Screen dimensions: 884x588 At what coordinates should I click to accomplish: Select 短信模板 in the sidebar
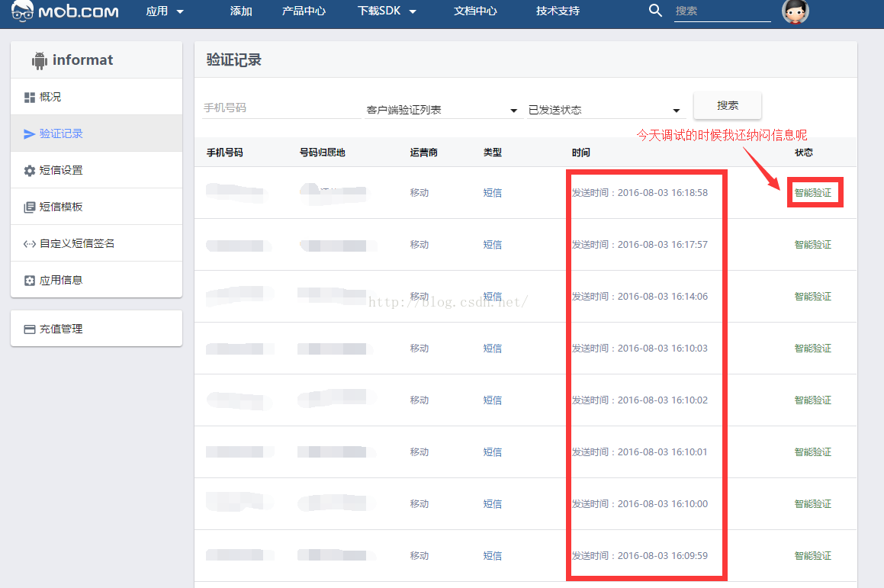(x=96, y=207)
